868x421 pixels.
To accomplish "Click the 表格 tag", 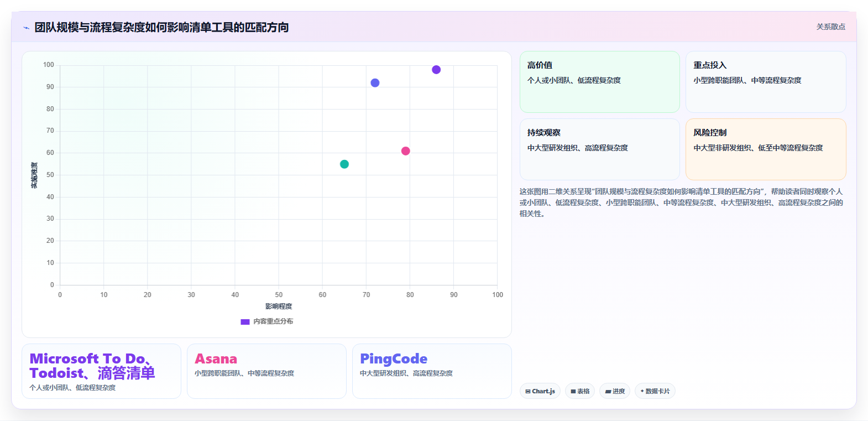I will click(x=580, y=391).
